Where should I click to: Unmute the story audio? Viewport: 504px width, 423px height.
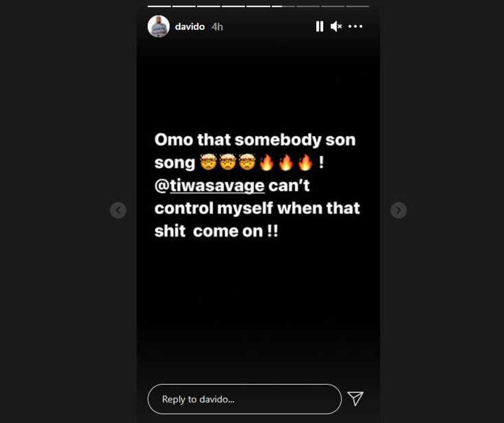[x=336, y=27]
